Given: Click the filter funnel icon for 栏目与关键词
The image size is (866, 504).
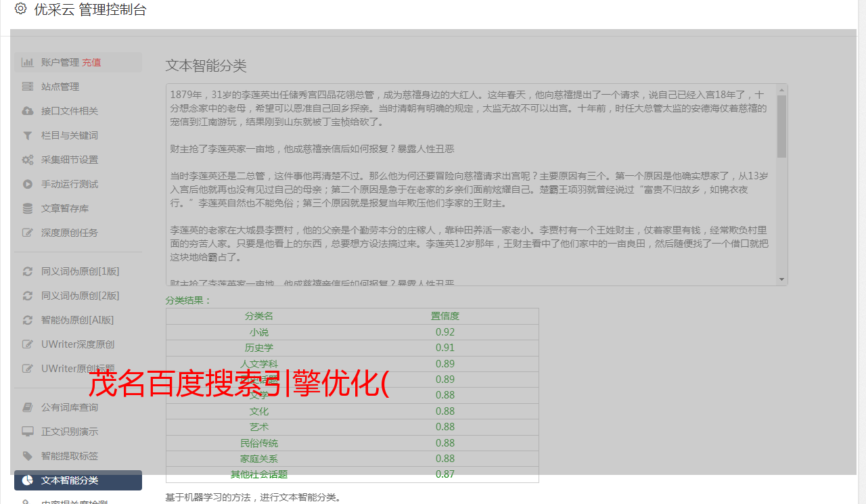Looking at the screenshot, I should (x=28, y=135).
